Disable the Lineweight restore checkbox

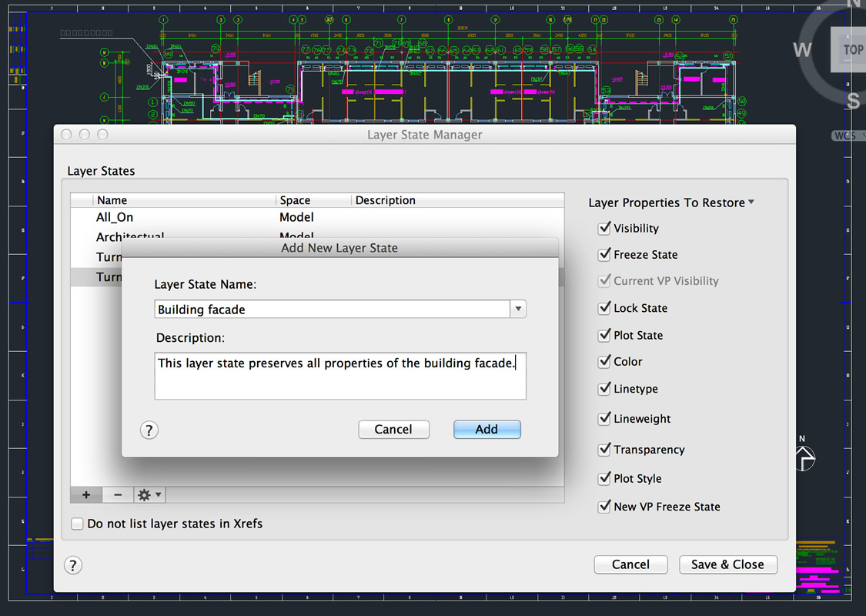[x=604, y=419]
